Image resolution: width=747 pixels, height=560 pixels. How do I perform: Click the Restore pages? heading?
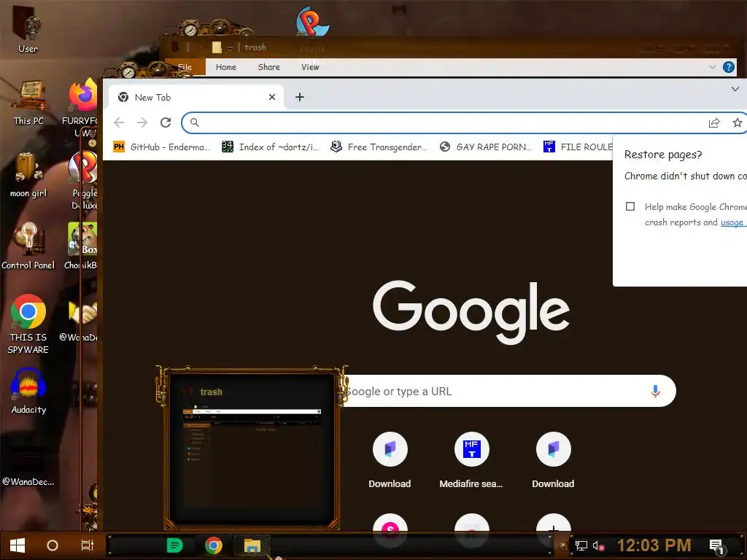click(663, 155)
